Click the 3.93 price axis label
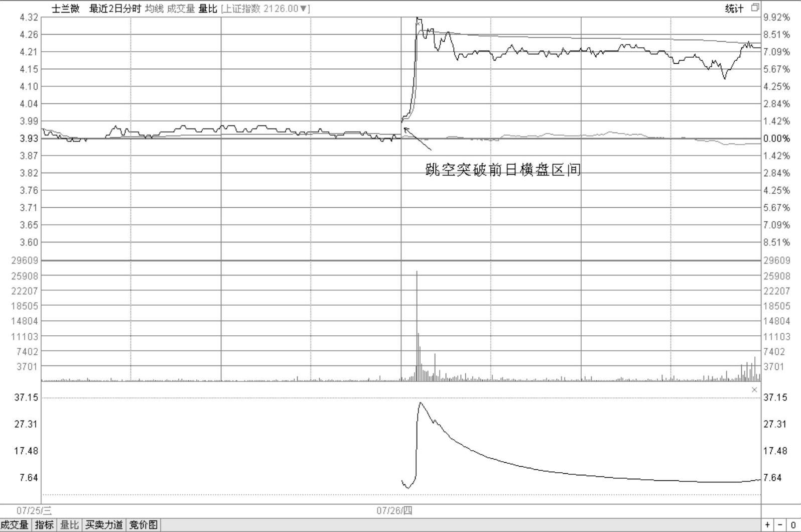This screenshot has height=532, width=801. point(29,138)
